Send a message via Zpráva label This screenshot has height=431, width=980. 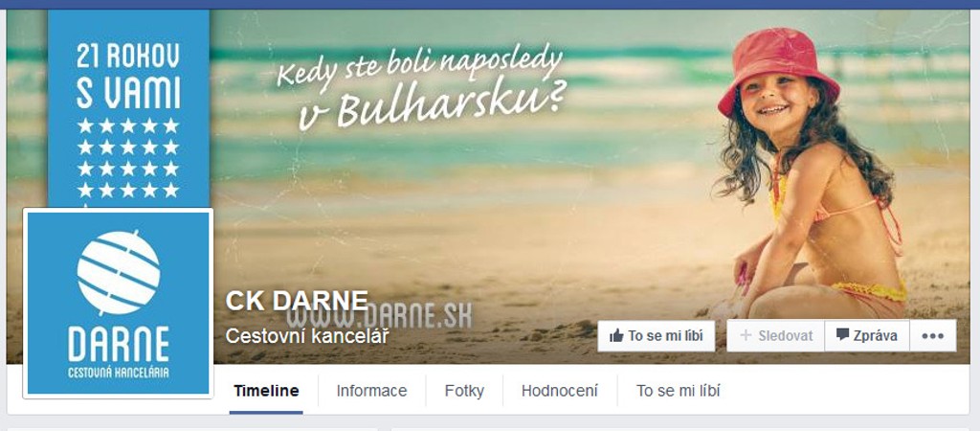(876, 336)
